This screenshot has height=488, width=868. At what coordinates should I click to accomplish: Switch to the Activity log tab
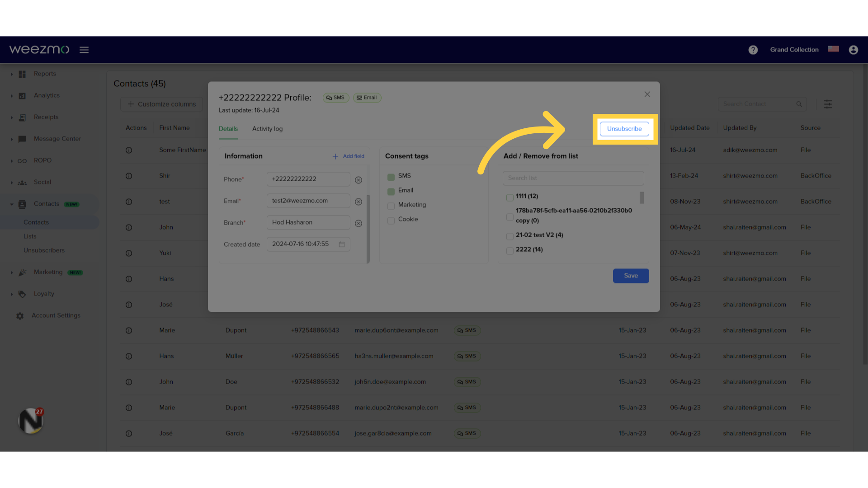(x=266, y=129)
